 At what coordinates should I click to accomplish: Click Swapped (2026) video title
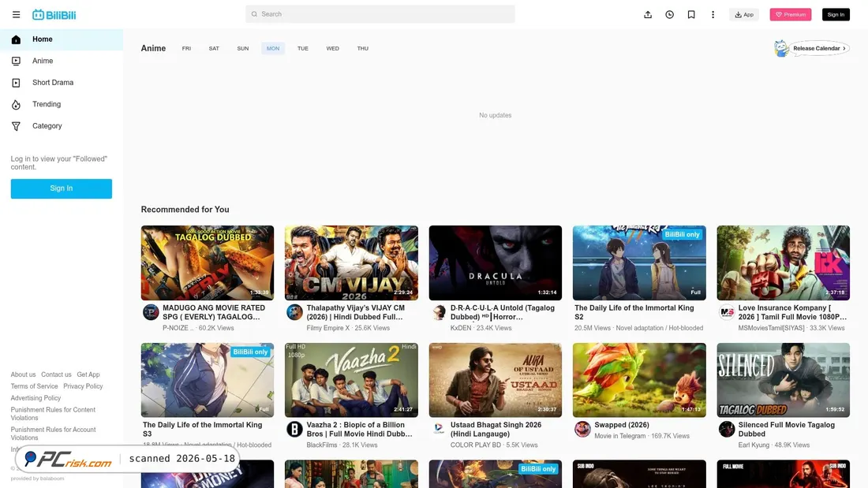click(x=622, y=425)
